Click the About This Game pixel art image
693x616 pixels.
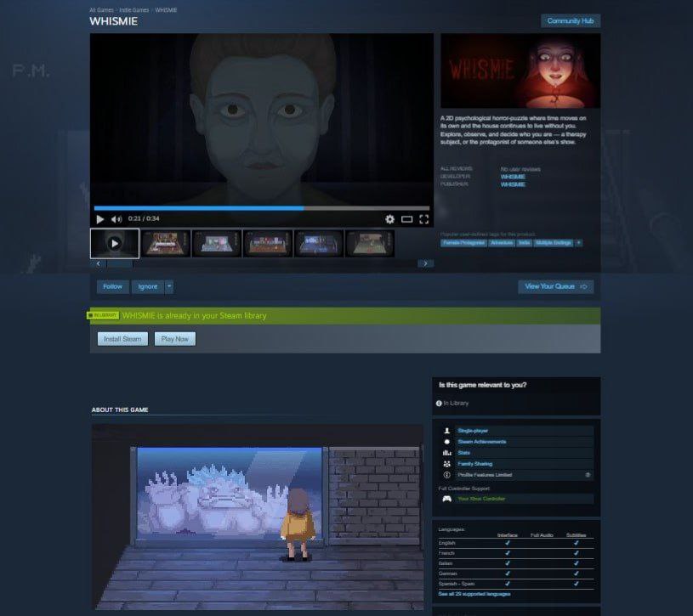(x=258, y=517)
